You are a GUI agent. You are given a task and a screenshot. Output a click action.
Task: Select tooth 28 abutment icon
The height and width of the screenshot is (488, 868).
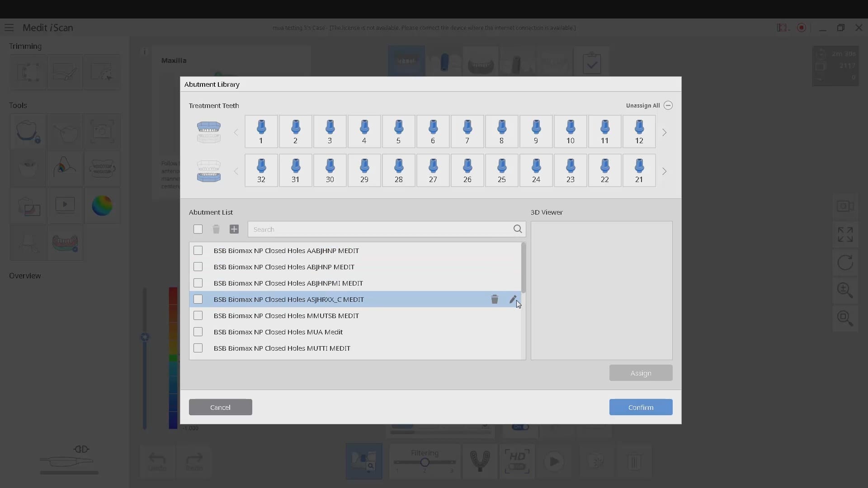[398, 170]
